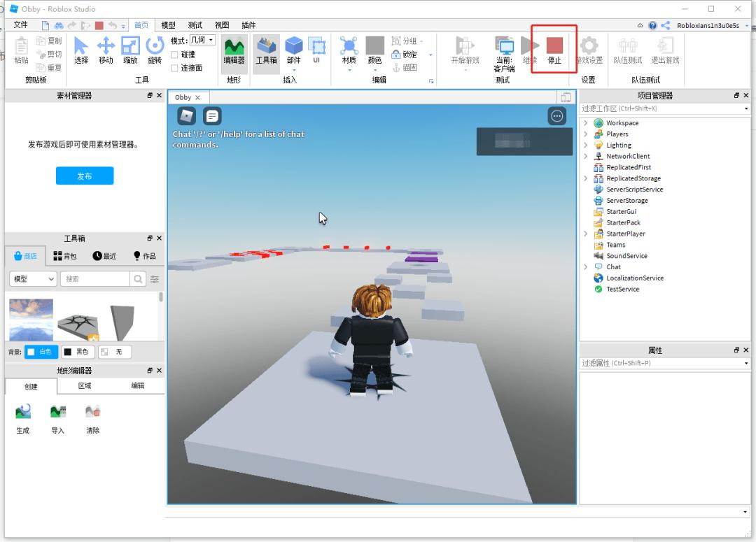Viewport: 756px width, 542px height.
Task: Open the in-game chat bubble icon
Action: pos(212,116)
